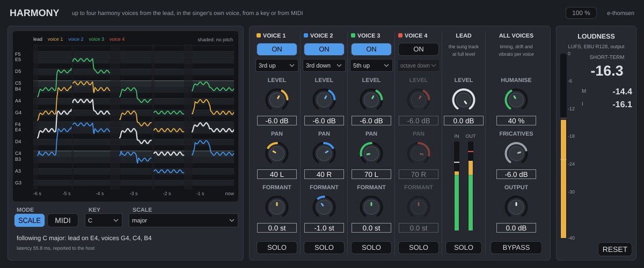The height and width of the screenshot is (268, 644).
Task: Click Voice 2 LEVEL knob
Action: pyautogui.click(x=324, y=100)
